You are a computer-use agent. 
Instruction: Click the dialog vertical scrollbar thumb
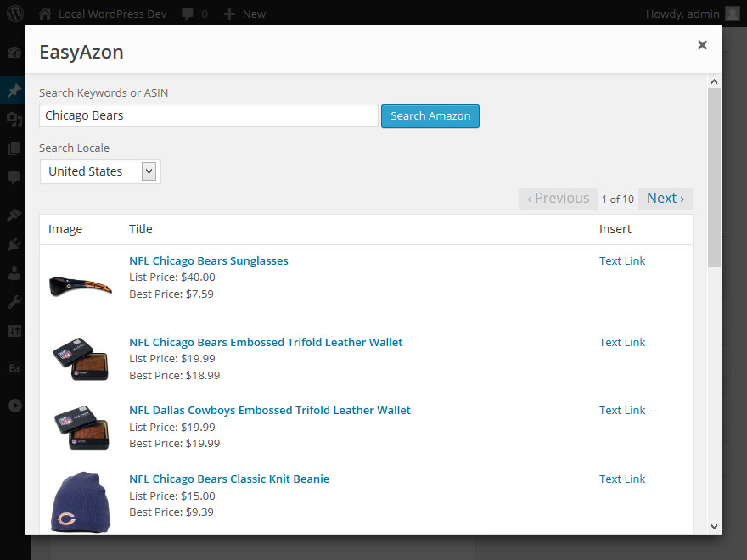tap(714, 178)
